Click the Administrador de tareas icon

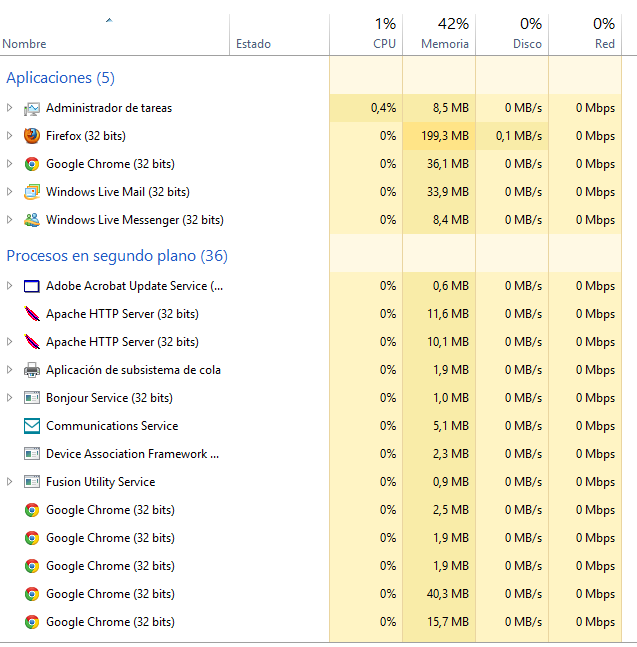pos(32,109)
